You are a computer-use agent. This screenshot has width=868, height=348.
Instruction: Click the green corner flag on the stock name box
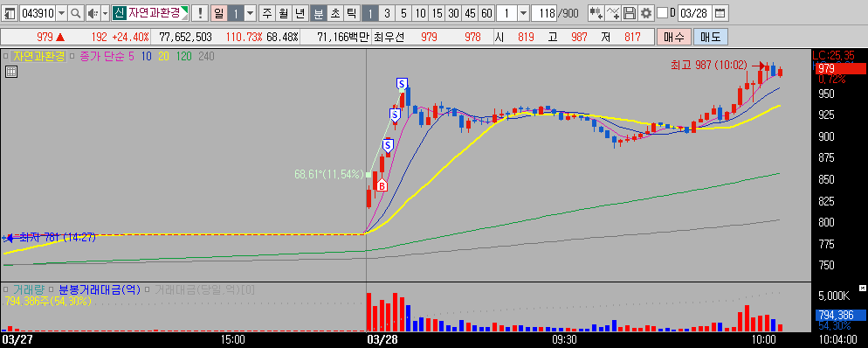pos(185,10)
